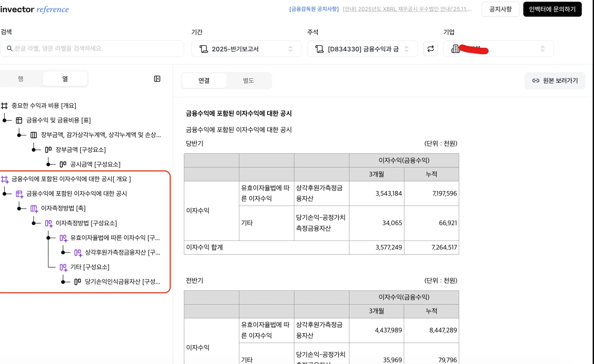This screenshot has height=364, width=594.
Task: Select the 기타 [구성요소] tree item
Action: 90,267
